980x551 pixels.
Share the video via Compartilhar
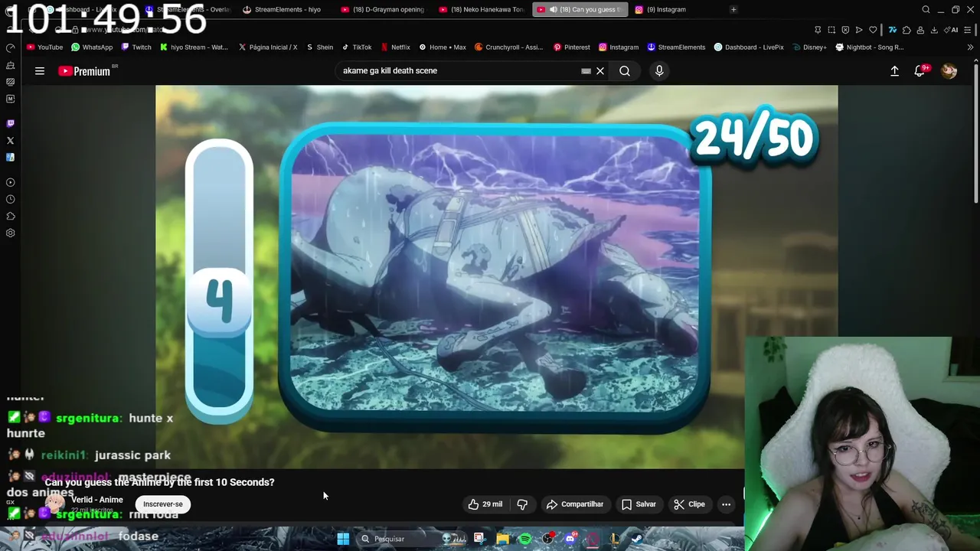coord(574,504)
